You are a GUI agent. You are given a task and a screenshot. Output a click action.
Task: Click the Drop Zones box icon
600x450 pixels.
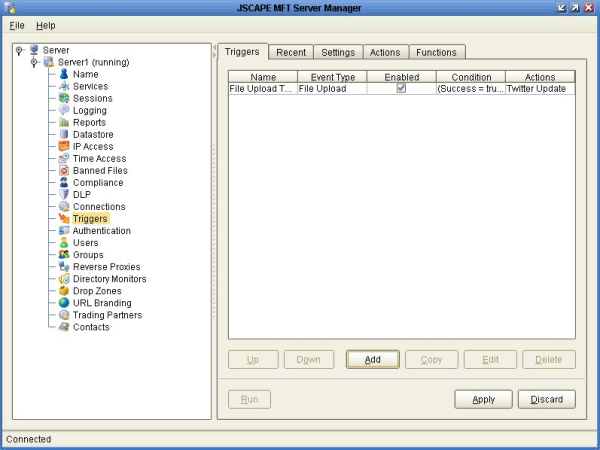[x=64, y=291]
